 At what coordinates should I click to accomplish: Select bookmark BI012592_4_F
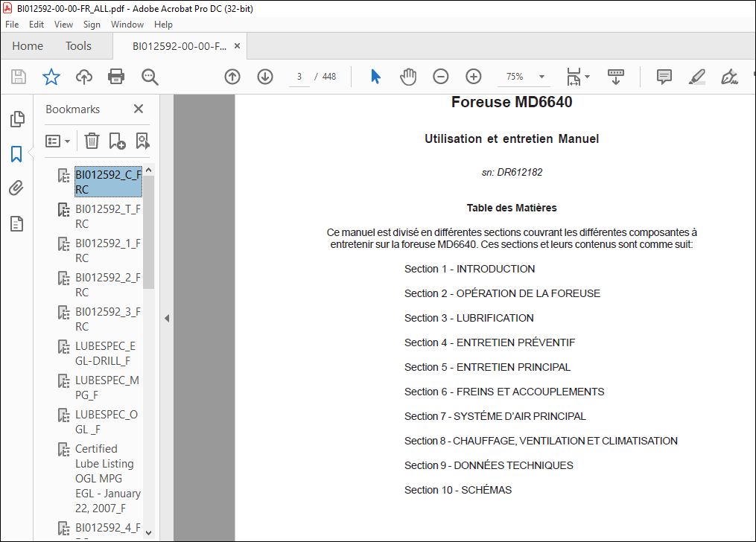pyautogui.click(x=108, y=528)
